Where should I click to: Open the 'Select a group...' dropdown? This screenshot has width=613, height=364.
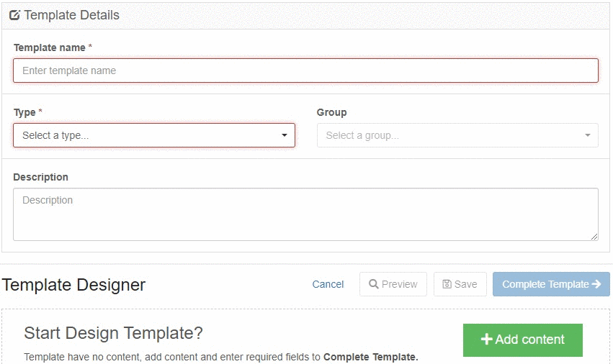[x=457, y=135]
